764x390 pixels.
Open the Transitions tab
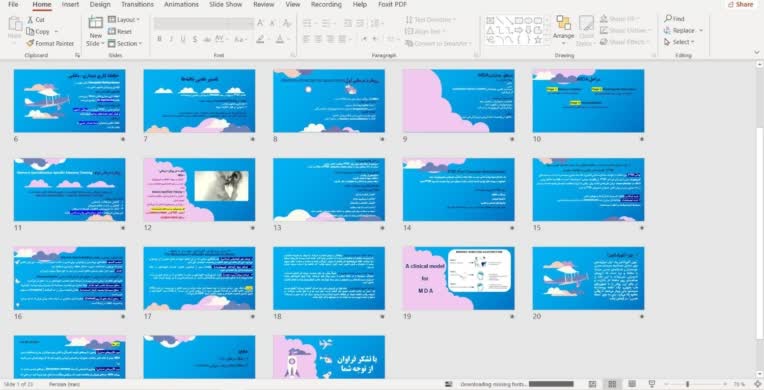pos(137,4)
